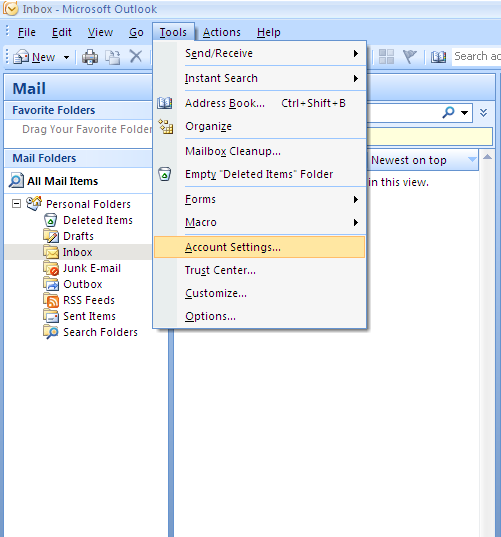Click the Sent Items folder icon
Viewport: 501px width, 537px height.
[x=51, y=316]
